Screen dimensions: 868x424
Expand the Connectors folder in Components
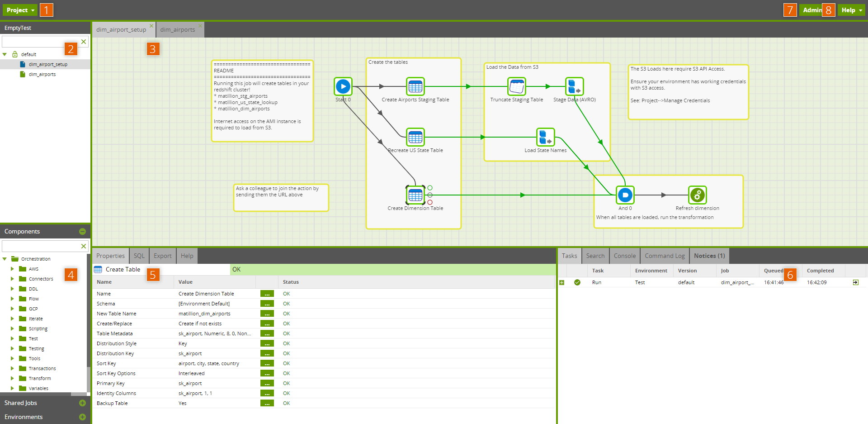tap(12, 279)
